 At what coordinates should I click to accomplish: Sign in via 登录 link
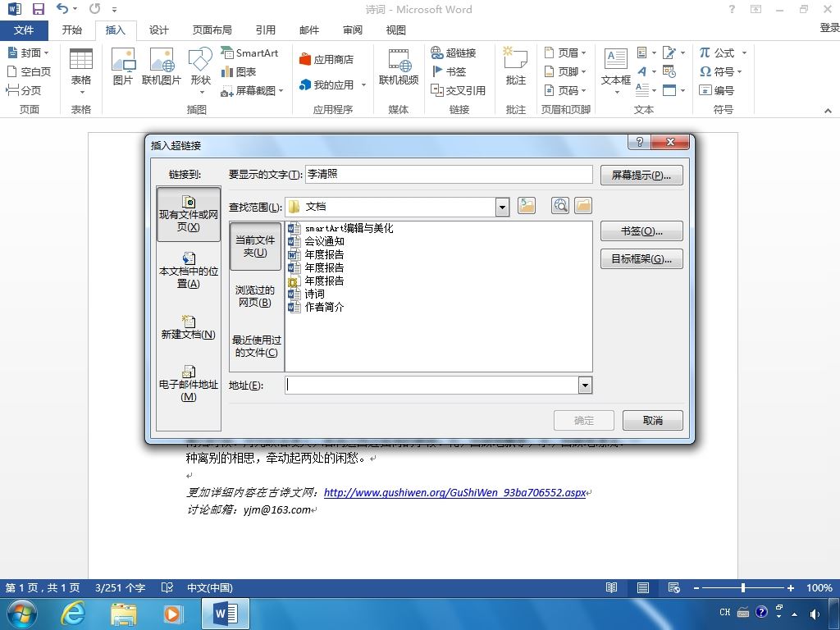click(x=829, y=27)
